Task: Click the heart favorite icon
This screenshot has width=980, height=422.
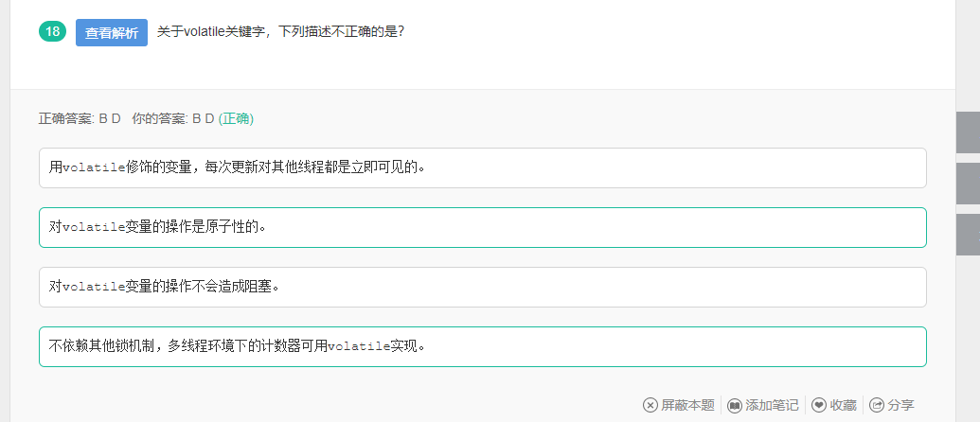Action: tap(819, 405)
